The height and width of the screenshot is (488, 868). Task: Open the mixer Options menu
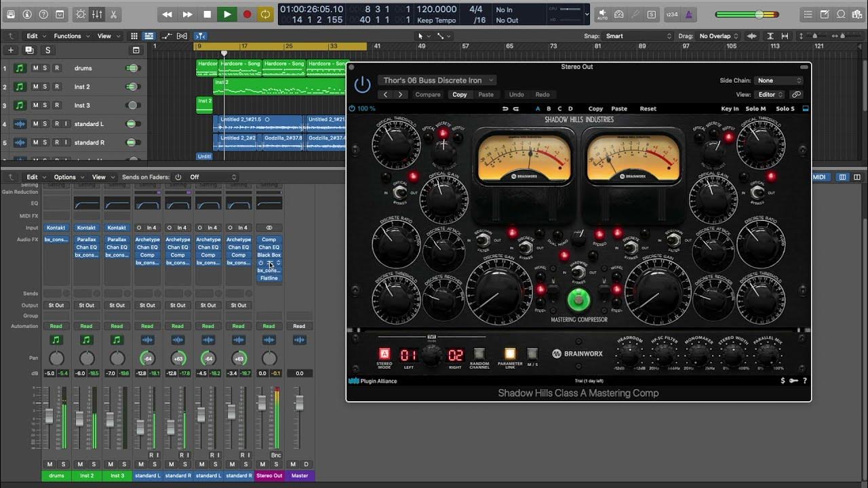pyautogui.click(x=68, y=177)
